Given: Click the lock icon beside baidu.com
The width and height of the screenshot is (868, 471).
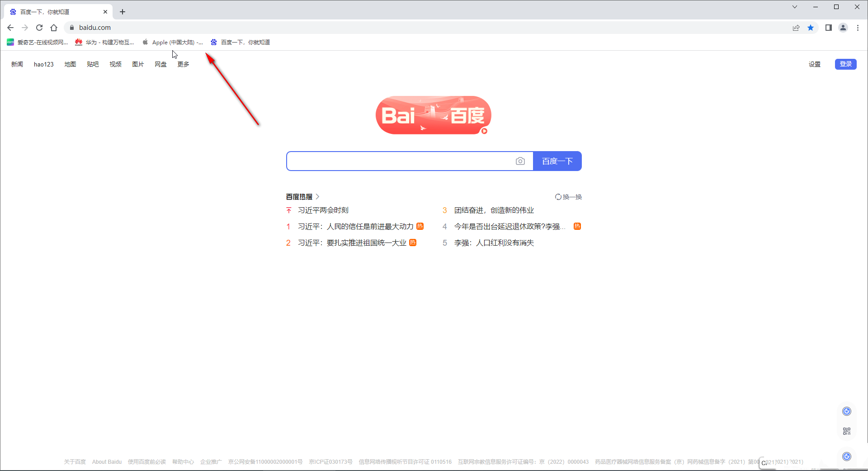Looking at the screenshot, I should point(71,28).
